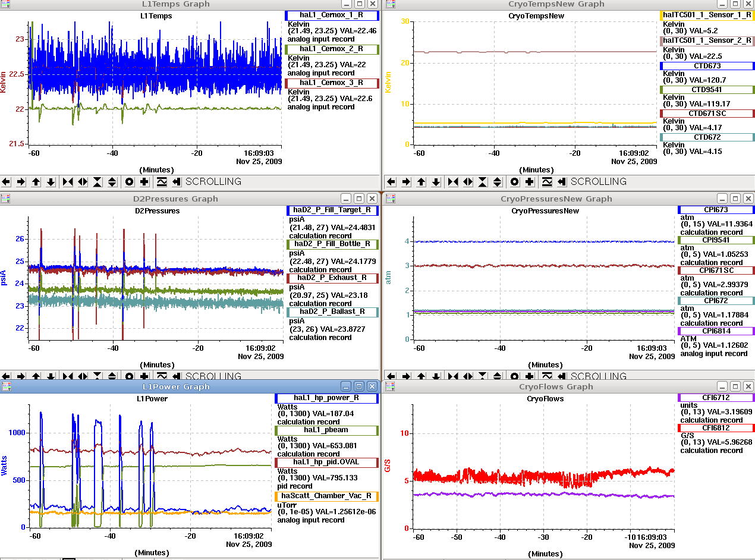
Task: Click the wave graph-mode icon in L1Temps toolbar
Action: point(162,182)
